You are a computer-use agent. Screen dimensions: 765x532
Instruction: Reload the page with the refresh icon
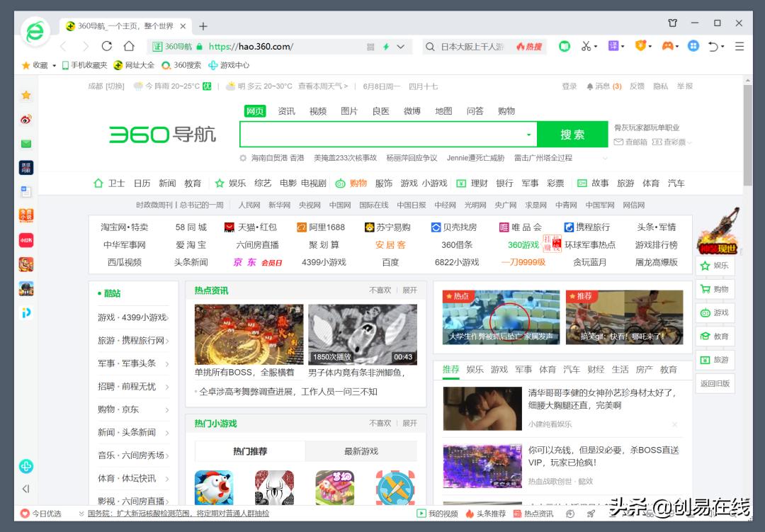(107, 45)
